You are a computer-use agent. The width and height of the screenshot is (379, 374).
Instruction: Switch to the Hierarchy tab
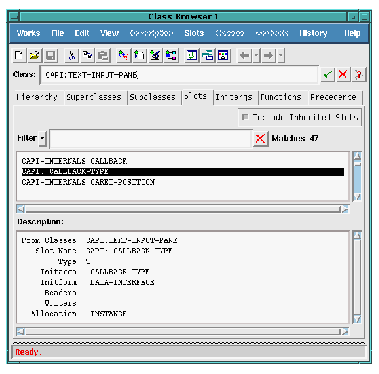tap(37, 97)
